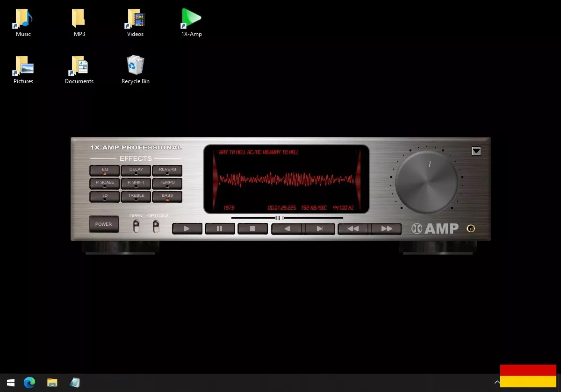Click the fast-forward double-arrow button
Viewport: 561px width, 392px height.
(386, 229)
